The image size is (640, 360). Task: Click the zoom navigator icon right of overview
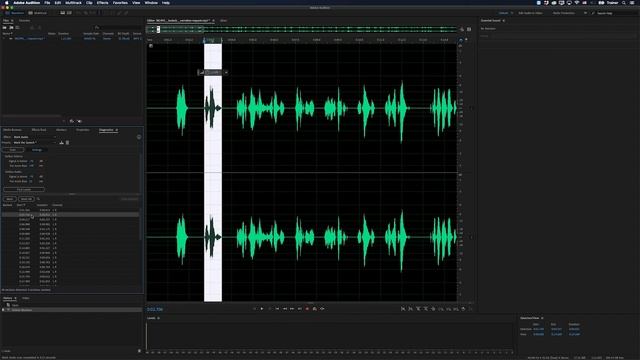[462, 29]
